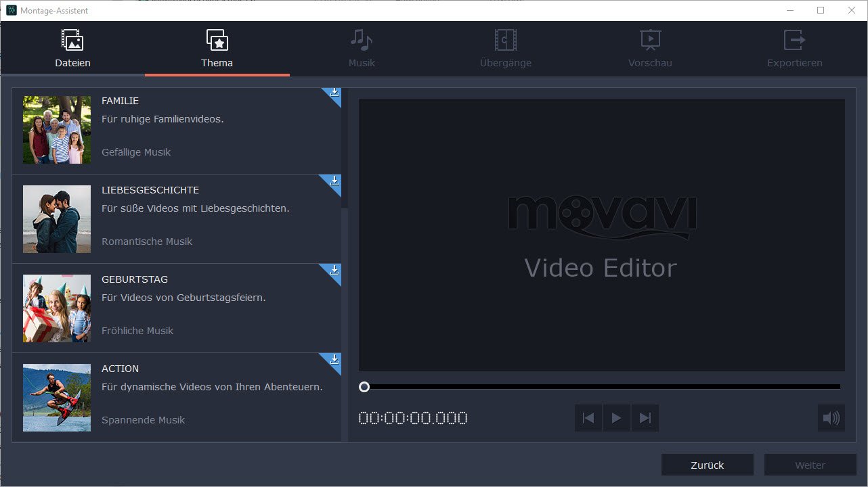Skip to next frame button
Screen dimensions: 868x487
pos(645,418)
